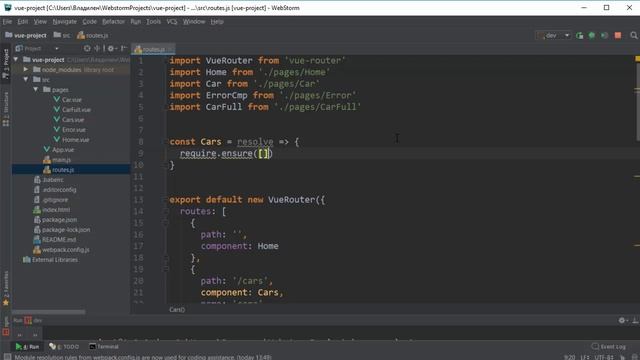Toggle the Structure tool window side tab
640x360 pixels.
[6, 109]
